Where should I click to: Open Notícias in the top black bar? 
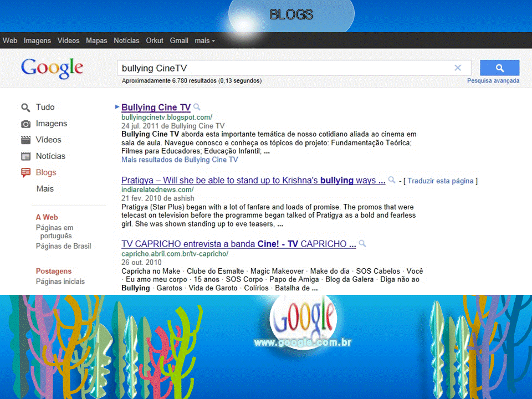coord(126,40)
